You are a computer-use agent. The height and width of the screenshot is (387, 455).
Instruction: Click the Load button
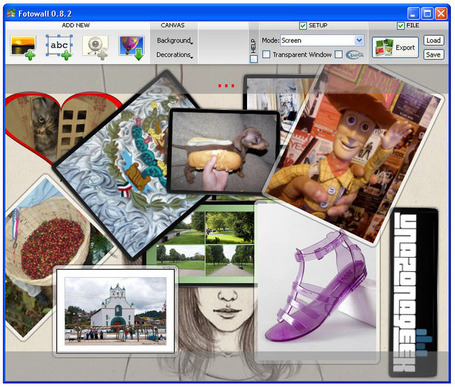click(433, 40)
